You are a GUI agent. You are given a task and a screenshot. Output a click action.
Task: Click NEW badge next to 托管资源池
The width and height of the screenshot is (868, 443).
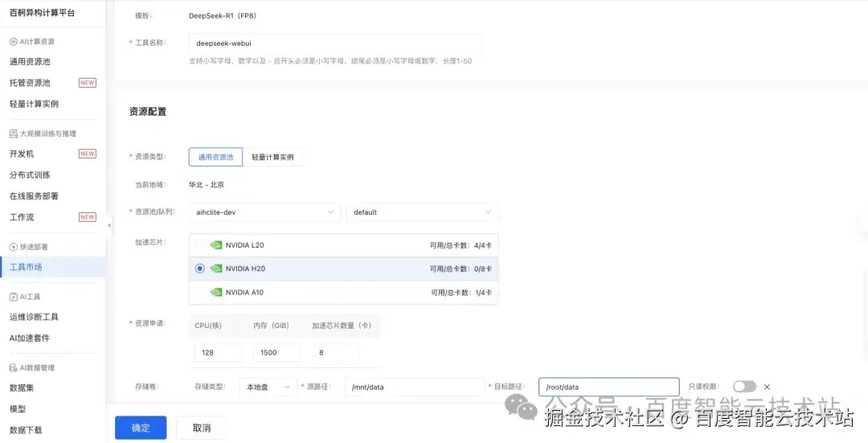pos(88,83)
